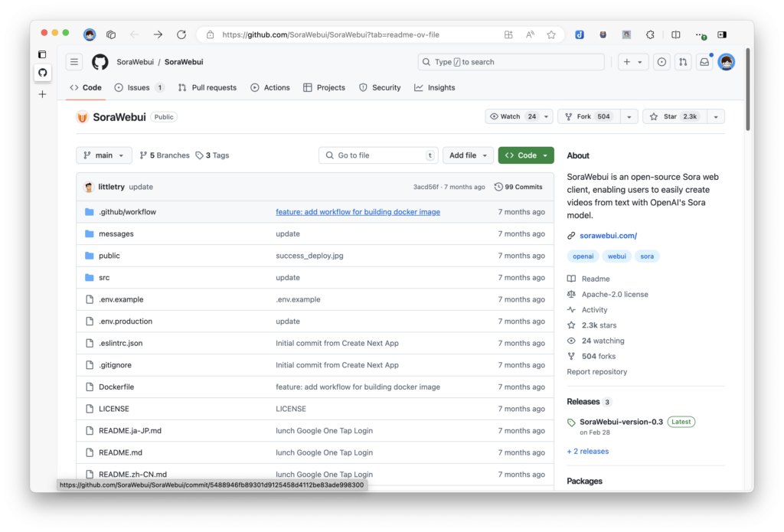Expand the Add file dropdown
The height and width of the screenshot is (532, 784).
(x=467, y=155)
